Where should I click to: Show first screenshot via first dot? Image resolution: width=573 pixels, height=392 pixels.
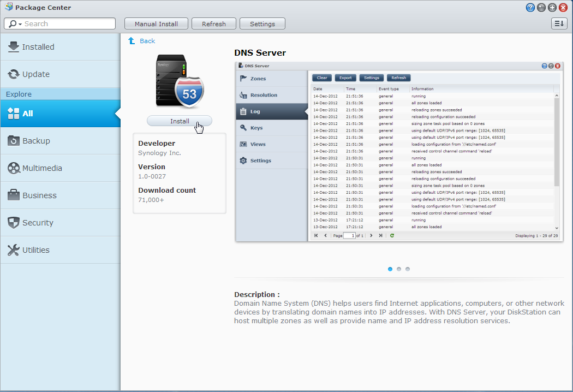[x=390, y=269]
